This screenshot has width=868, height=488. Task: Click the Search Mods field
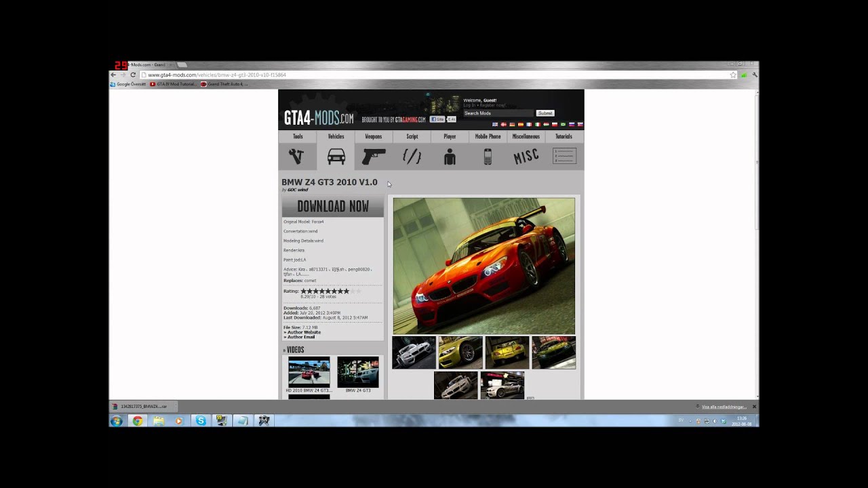pyautogui.click(x=499, y=113)
